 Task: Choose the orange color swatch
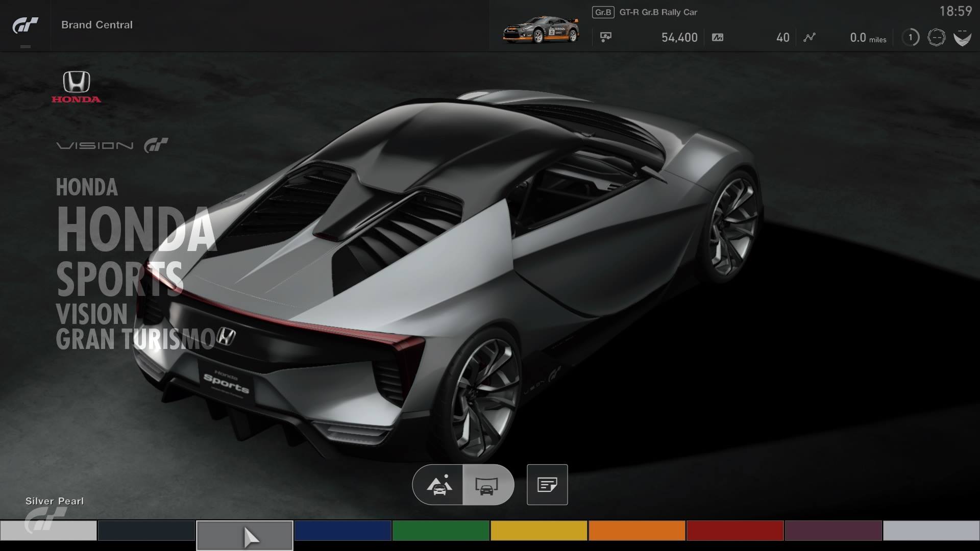tap(637, 531)
